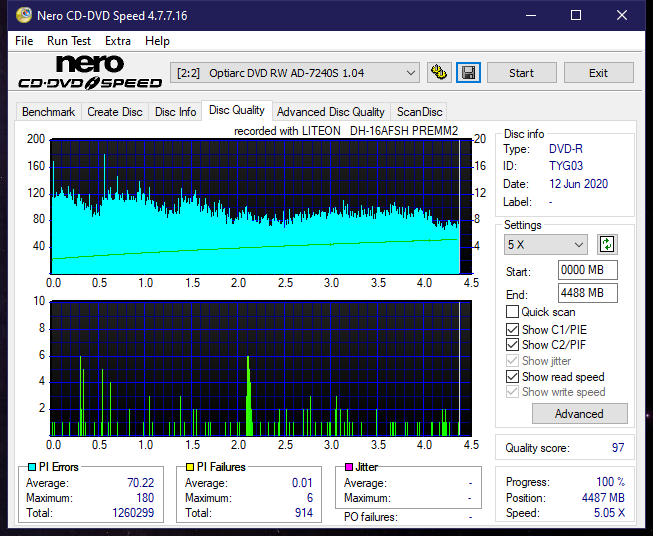Click the PI Failures graph area

tap(261, 368)
